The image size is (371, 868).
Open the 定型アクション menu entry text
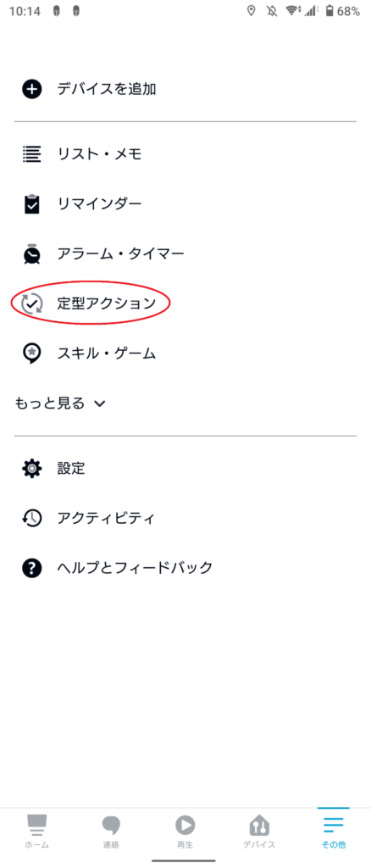pos(107,303)
